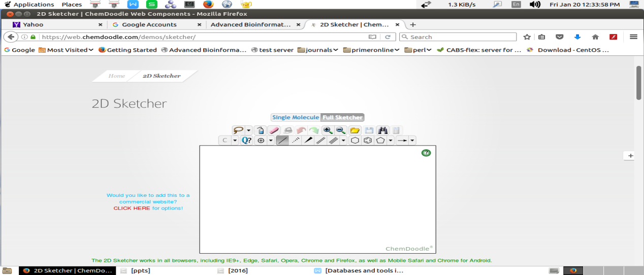Viewport: 644px width, 275px height.
Task: Click the Clear canvas bottle icon
Action: click(x=260, y=130)
